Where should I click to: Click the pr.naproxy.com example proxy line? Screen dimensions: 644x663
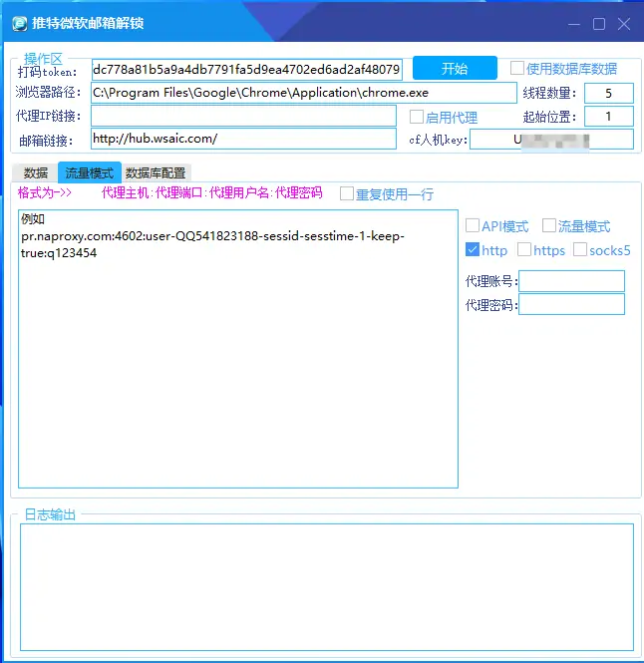click(x=212, y=244)
